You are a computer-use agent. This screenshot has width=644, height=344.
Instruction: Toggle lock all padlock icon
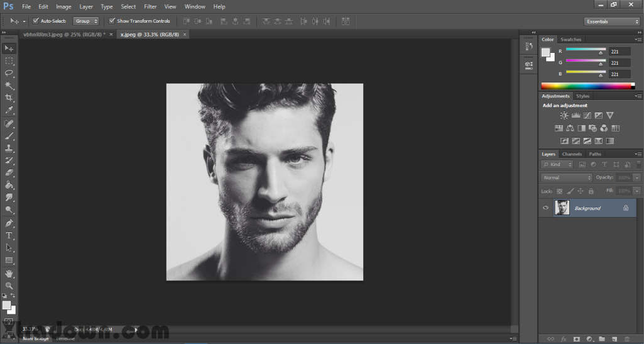[x=591, y=191]
